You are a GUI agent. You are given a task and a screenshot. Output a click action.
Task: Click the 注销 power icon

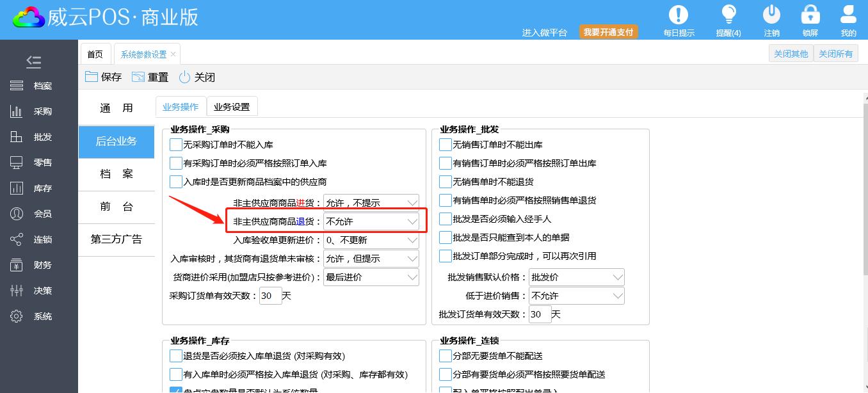tap(771, 15)
